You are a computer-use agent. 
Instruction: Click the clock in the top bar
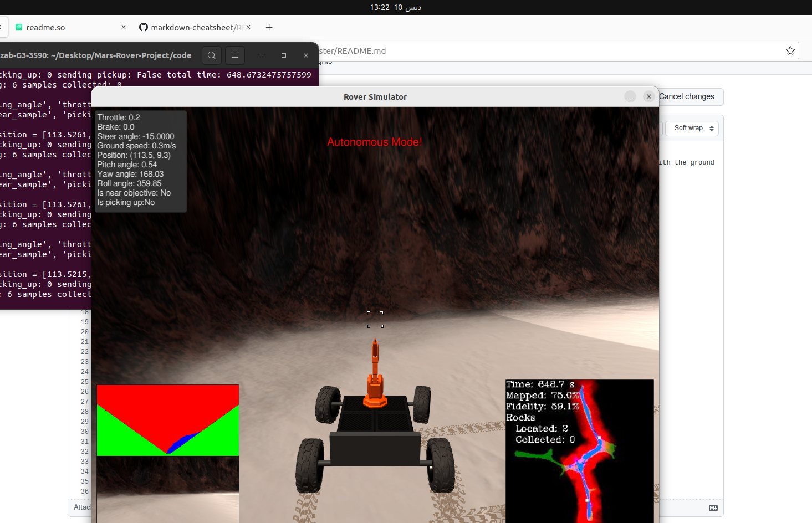coord(396,7)
